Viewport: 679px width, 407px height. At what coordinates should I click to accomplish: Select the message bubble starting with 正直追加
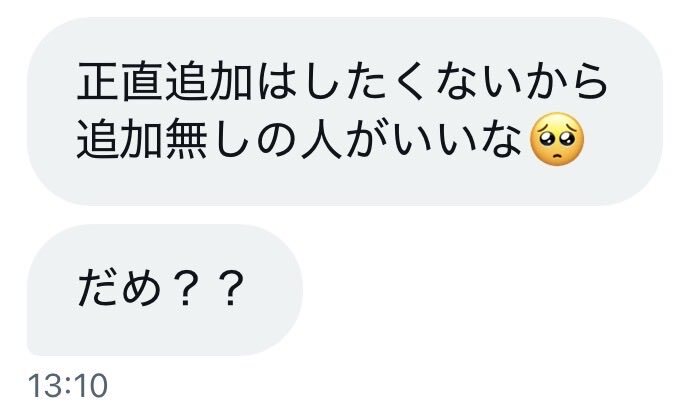pos(345,111)
